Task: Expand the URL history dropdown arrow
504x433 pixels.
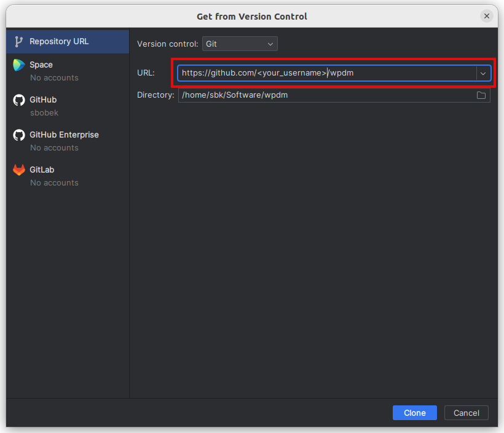Action: click(x=483, y=74)
